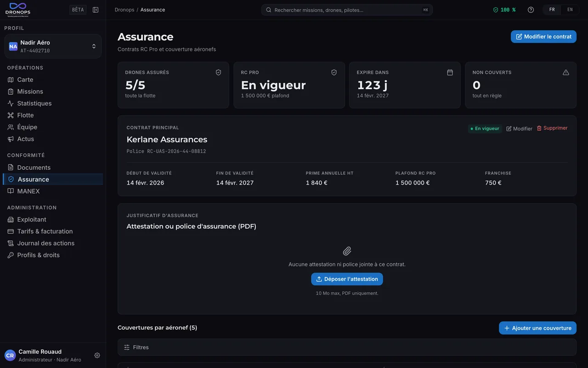Collapse the sidebar panel icon
The height and width of the screenshot is (368, 588).
click(x=96, y=10)
